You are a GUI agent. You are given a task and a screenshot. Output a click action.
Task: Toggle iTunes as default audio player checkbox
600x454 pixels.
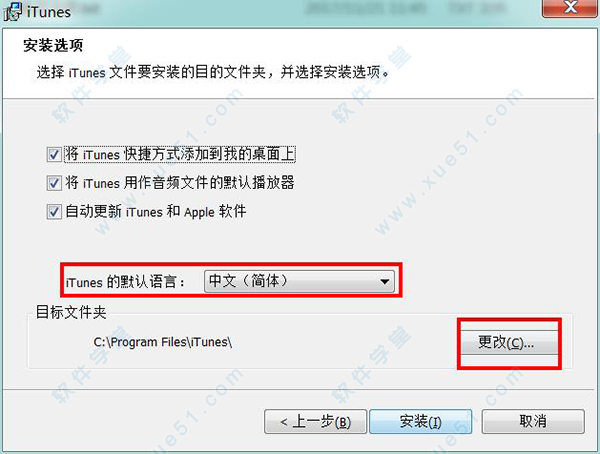point(54,183)
